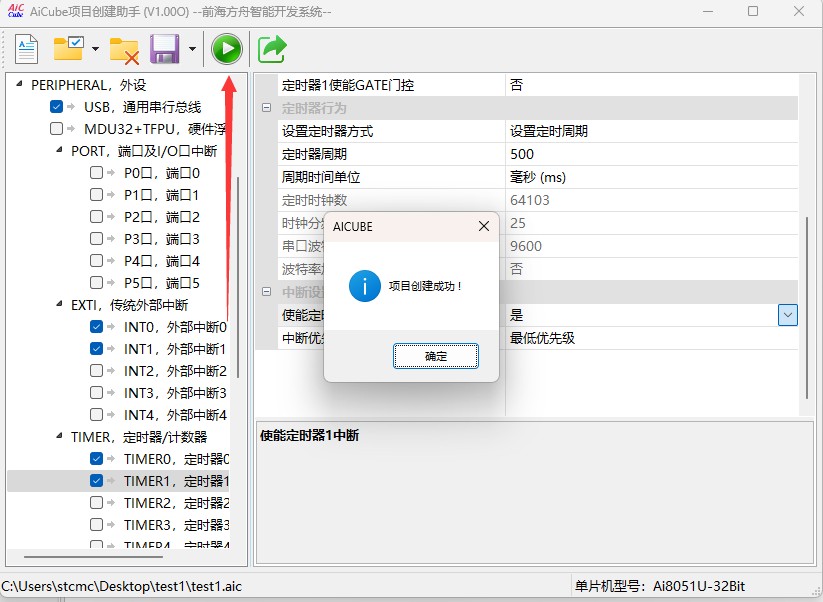Click the AiCube app logo in title bar
823x602 pixels.
(x=16, y=10)
